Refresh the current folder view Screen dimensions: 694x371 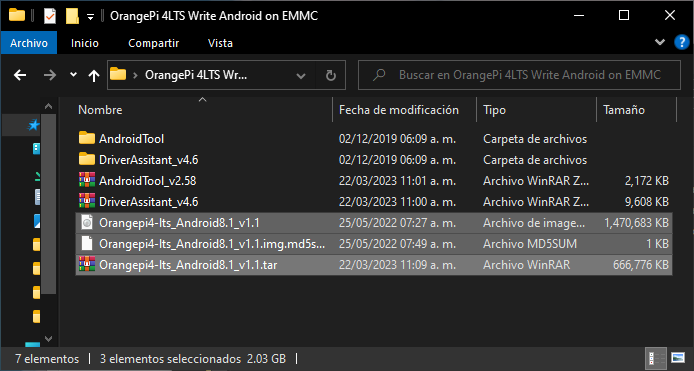coord(331,76)
